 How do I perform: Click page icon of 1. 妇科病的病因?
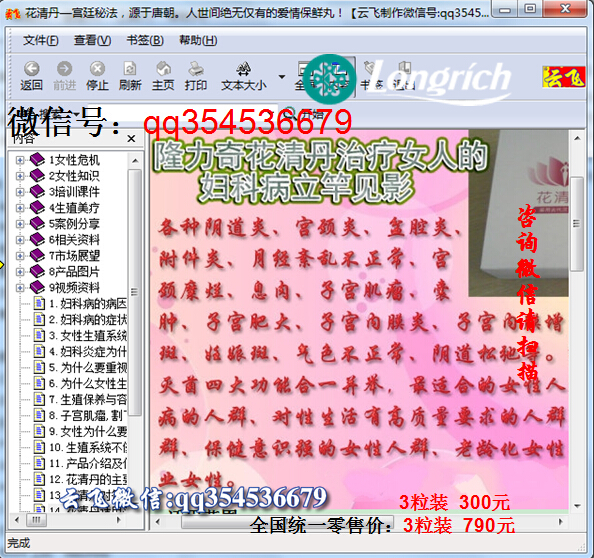39,303
